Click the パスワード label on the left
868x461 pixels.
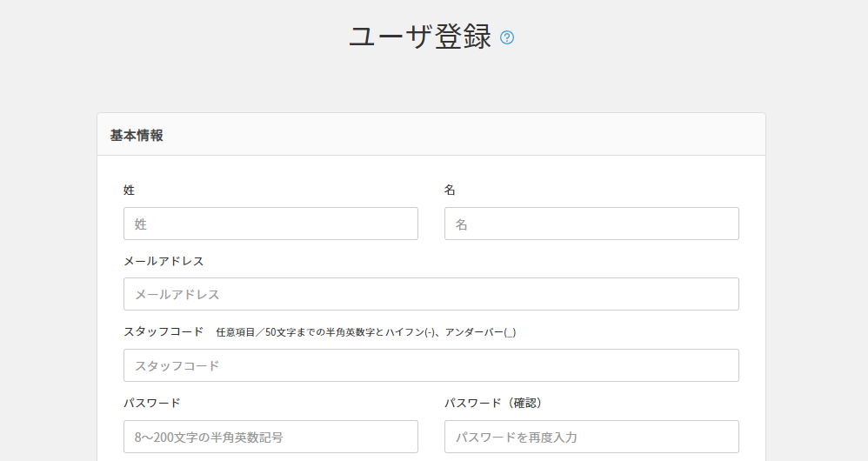click(152, 403)
